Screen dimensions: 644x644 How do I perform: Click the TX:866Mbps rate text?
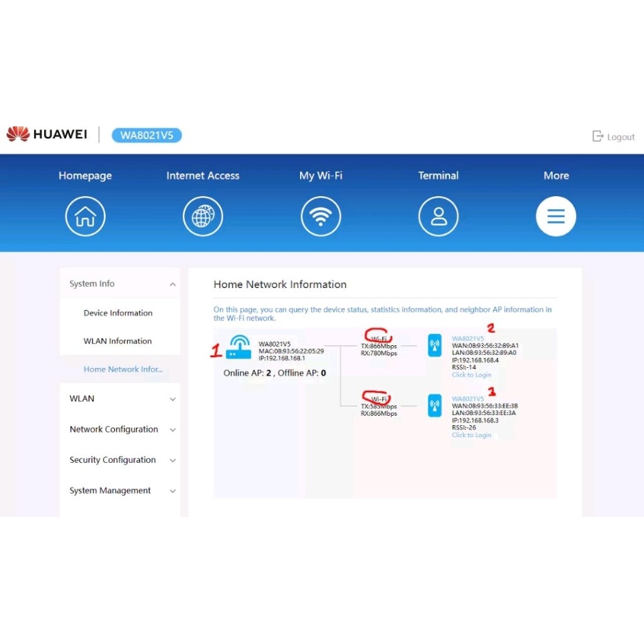coord(379,347)
